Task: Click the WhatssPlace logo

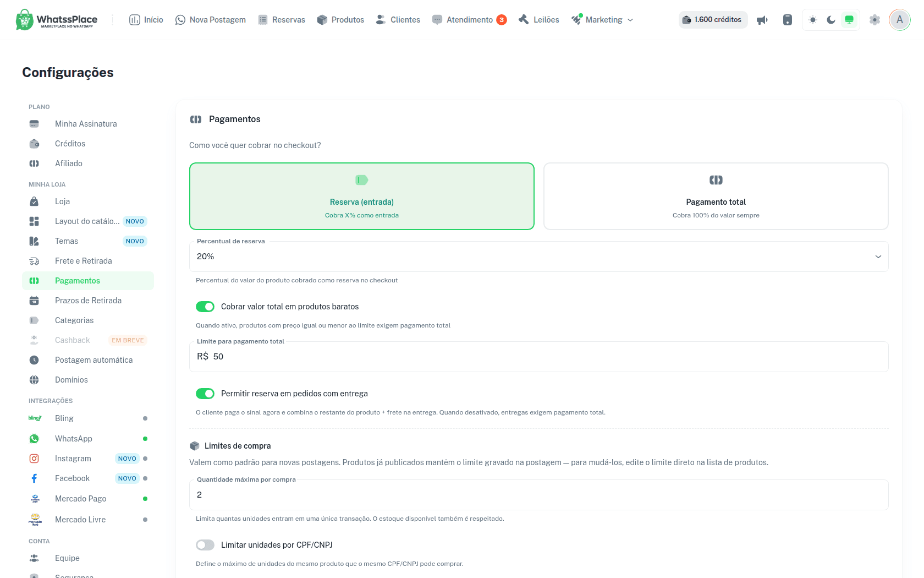Action: 57,20
